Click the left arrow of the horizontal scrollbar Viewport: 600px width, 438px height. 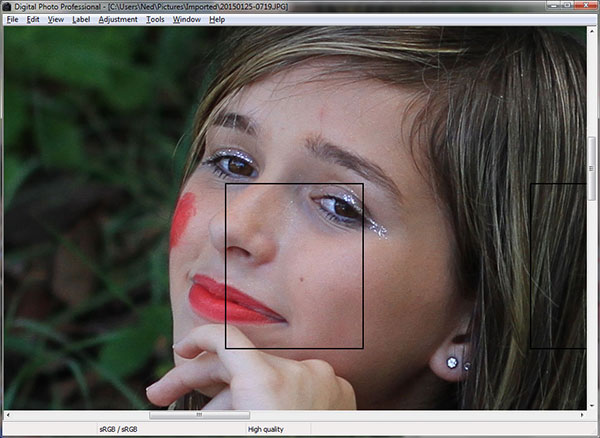coord(8,414)
